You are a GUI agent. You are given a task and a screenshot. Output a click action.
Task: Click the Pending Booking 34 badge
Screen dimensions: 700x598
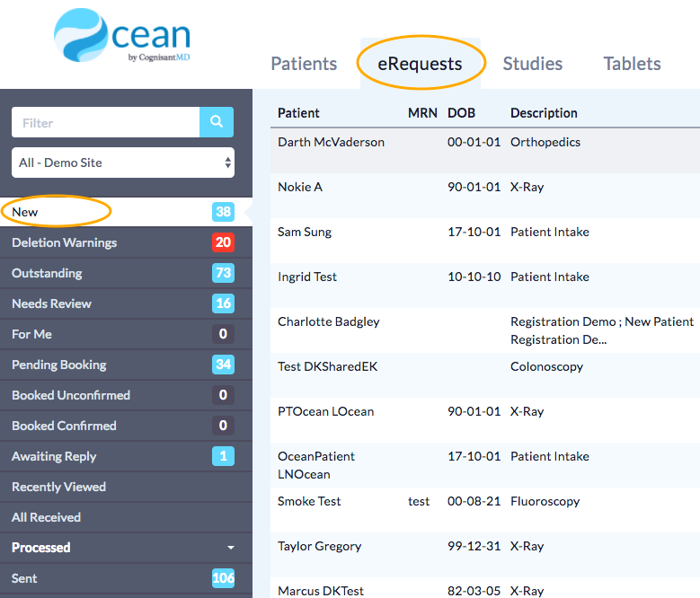[223, 365]
